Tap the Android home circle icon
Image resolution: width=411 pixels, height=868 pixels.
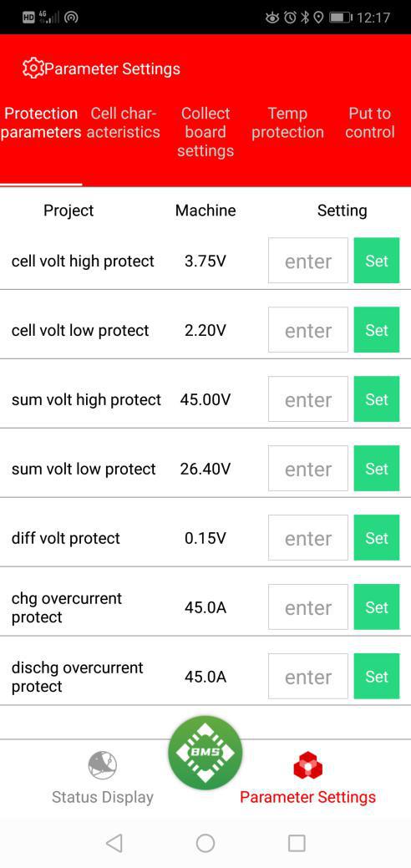(205, 843)
